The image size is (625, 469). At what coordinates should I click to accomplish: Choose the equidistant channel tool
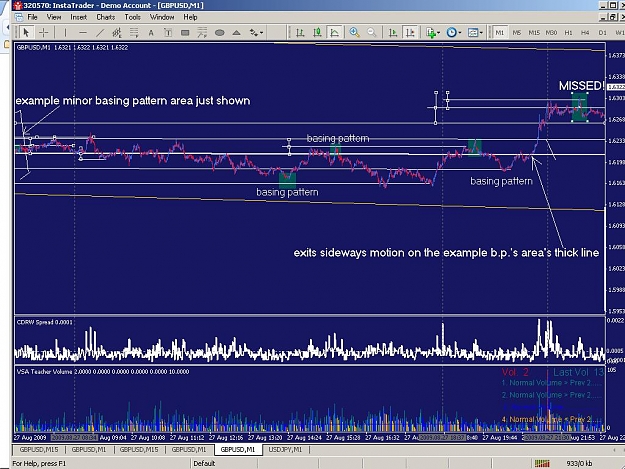pos(117,32)
